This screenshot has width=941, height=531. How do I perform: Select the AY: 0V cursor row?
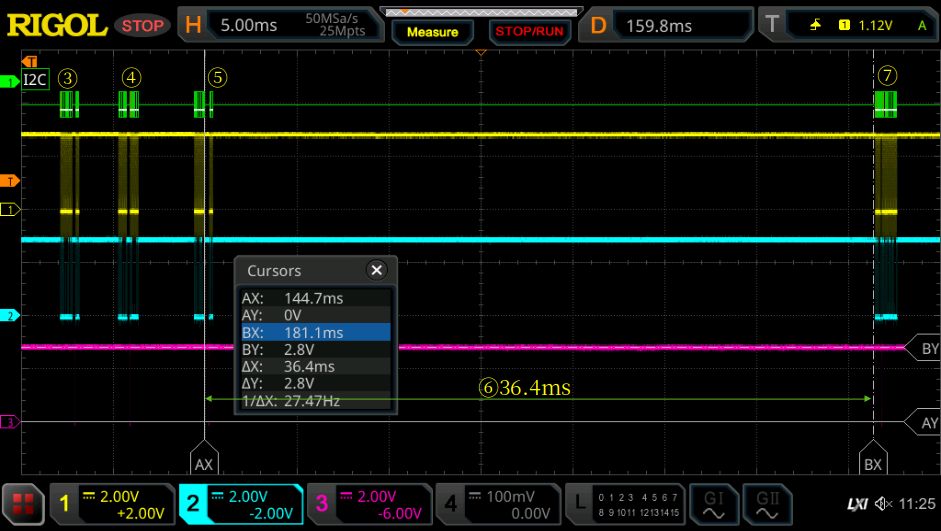coord(316,315)
